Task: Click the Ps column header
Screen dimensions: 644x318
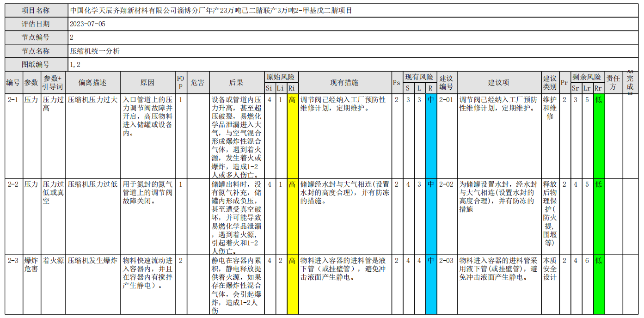Action: (397, 83)
